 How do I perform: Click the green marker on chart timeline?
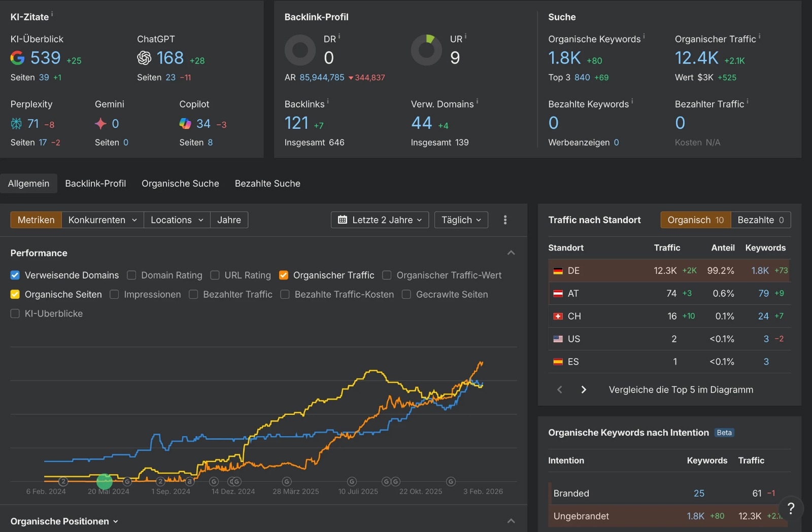(x=105, y=481)
